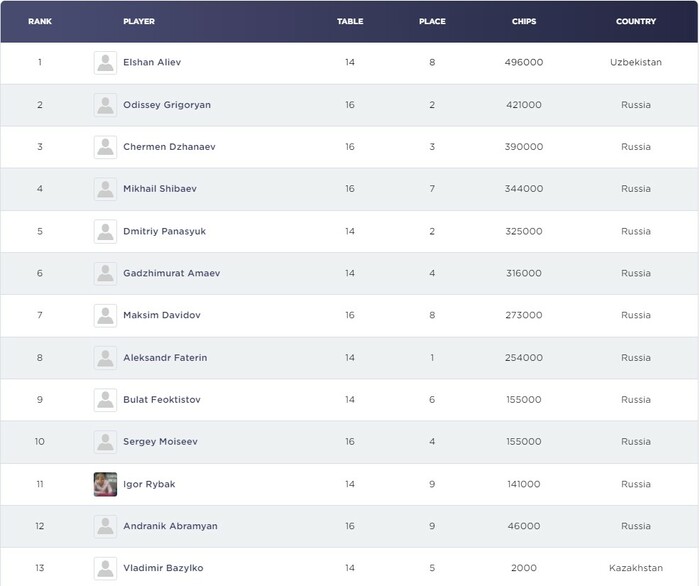Click Gadzhimurat Amaev's avatar placeholder

(x=105, y=273)
